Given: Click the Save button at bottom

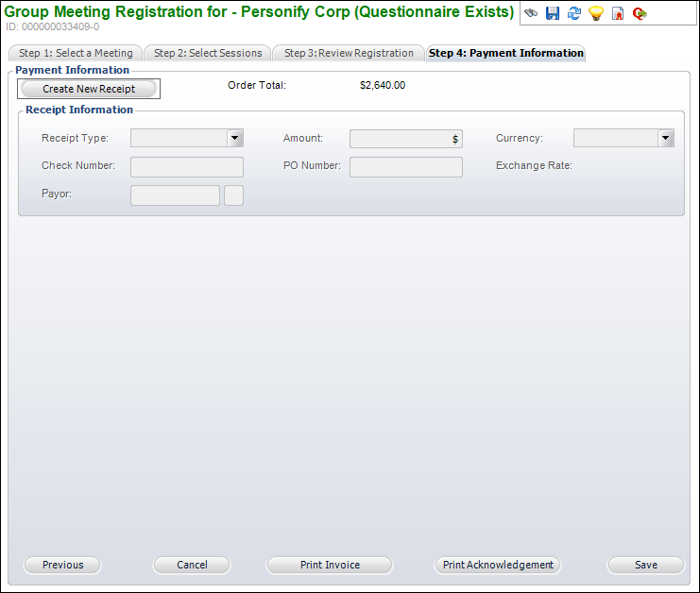Looking at the screenshot, I should tap(646, 565).
